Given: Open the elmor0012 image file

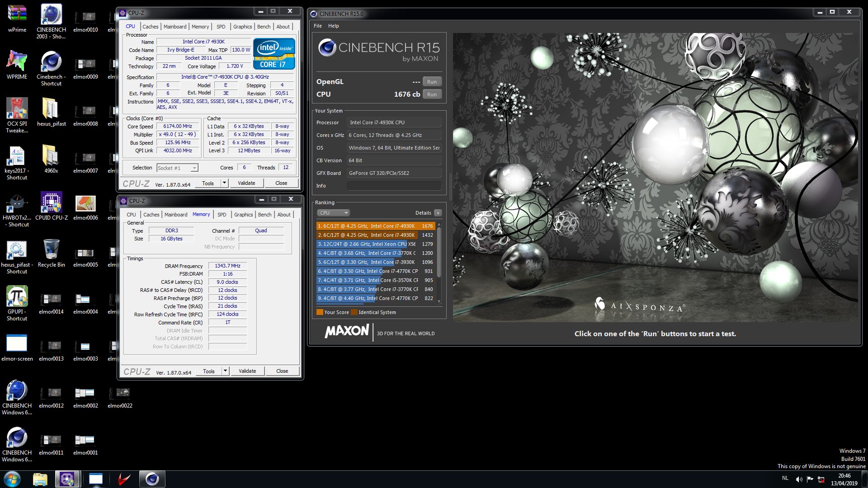Looking at the screenshot, I should coord(51,397).
